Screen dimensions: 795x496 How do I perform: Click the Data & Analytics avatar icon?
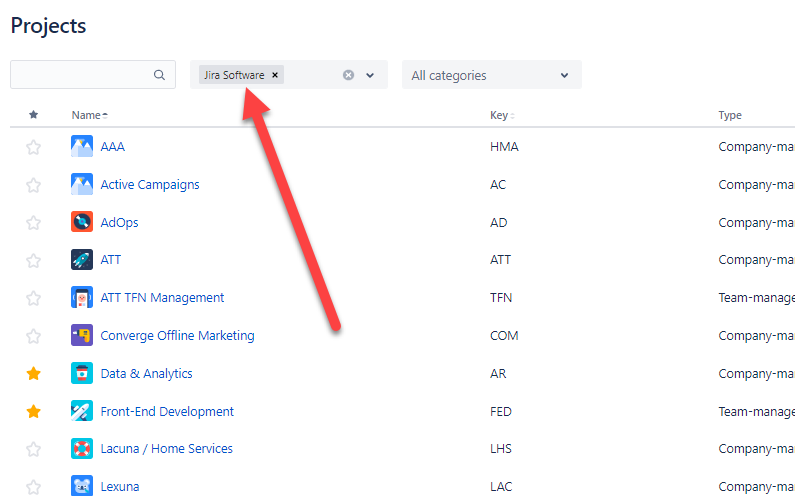82,373
